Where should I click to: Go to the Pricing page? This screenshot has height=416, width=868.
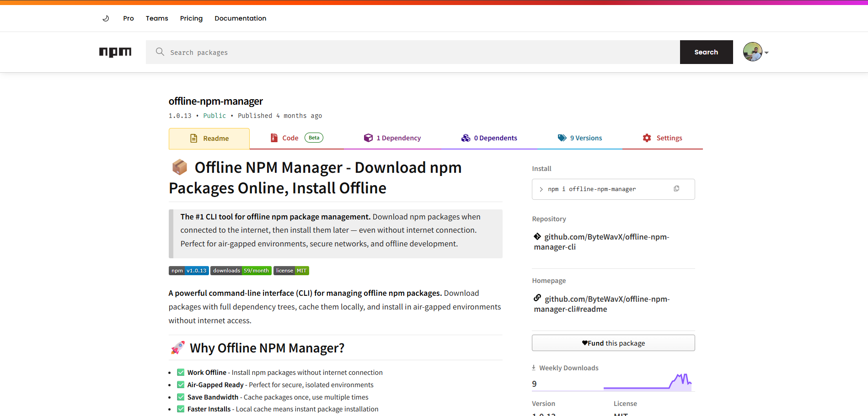click(191, 18)
